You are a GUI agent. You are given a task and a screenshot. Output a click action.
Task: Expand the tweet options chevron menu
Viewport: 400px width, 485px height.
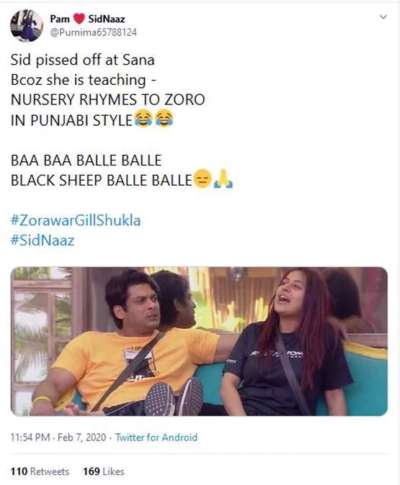pos(384,17)
